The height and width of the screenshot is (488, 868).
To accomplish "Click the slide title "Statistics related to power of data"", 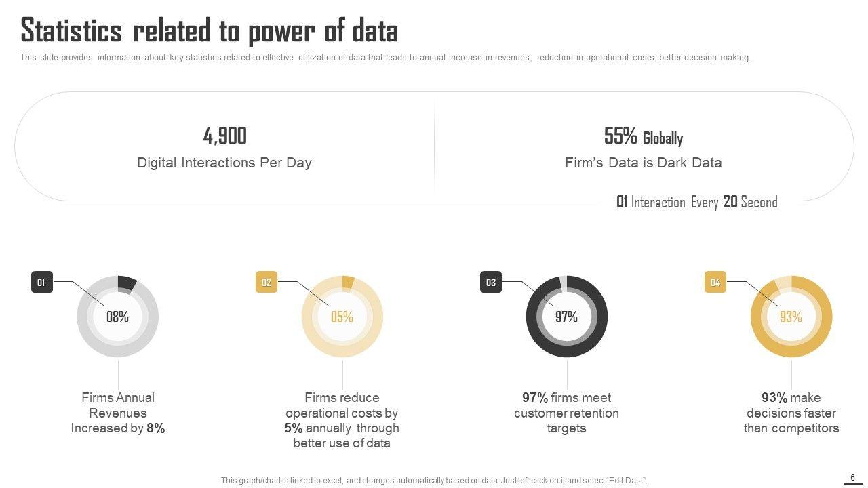I will (x=209, y=30).
